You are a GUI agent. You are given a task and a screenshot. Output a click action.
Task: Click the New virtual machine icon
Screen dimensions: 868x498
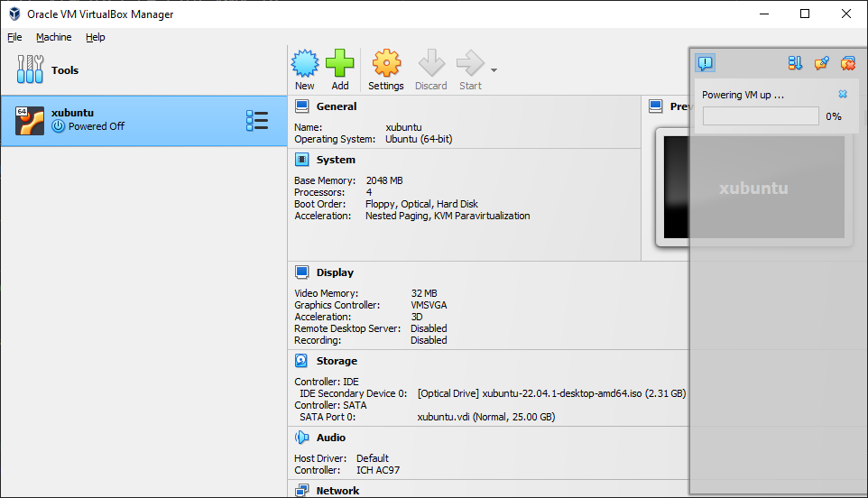tap(305, 63)
